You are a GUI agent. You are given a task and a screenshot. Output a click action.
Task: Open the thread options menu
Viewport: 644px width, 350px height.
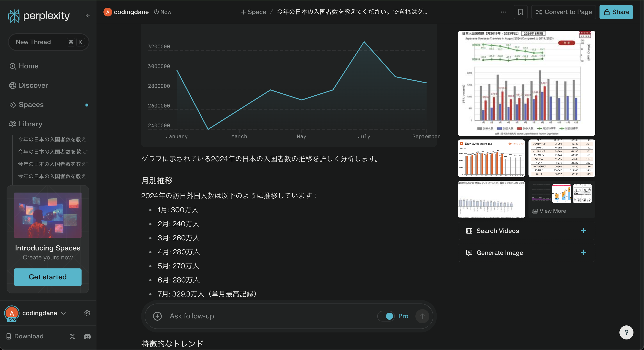[503, 12]
